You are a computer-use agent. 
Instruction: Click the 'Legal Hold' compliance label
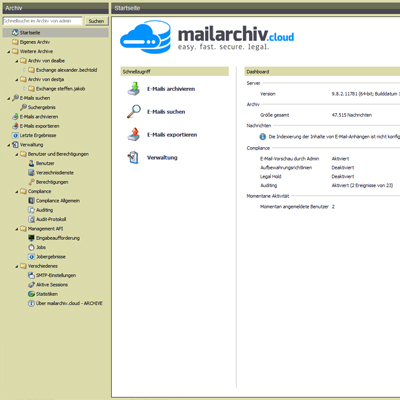(x=271, y=176)
